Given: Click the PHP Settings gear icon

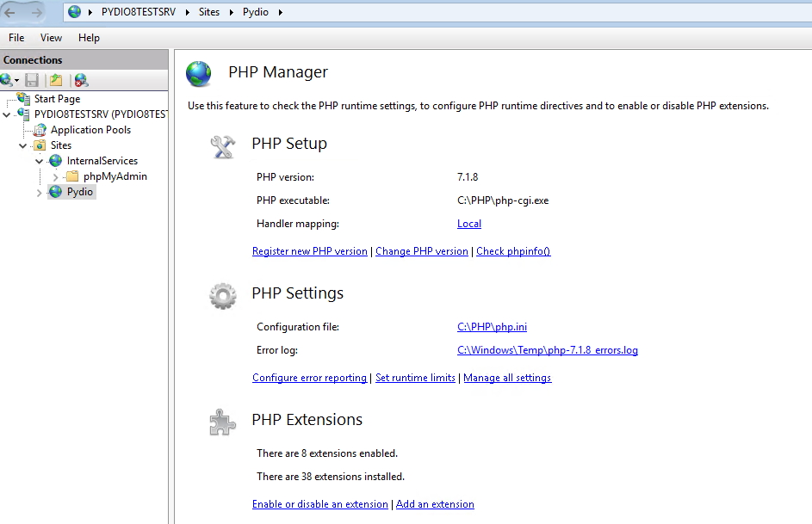Looking at the screenshot, I should point(223,296).
